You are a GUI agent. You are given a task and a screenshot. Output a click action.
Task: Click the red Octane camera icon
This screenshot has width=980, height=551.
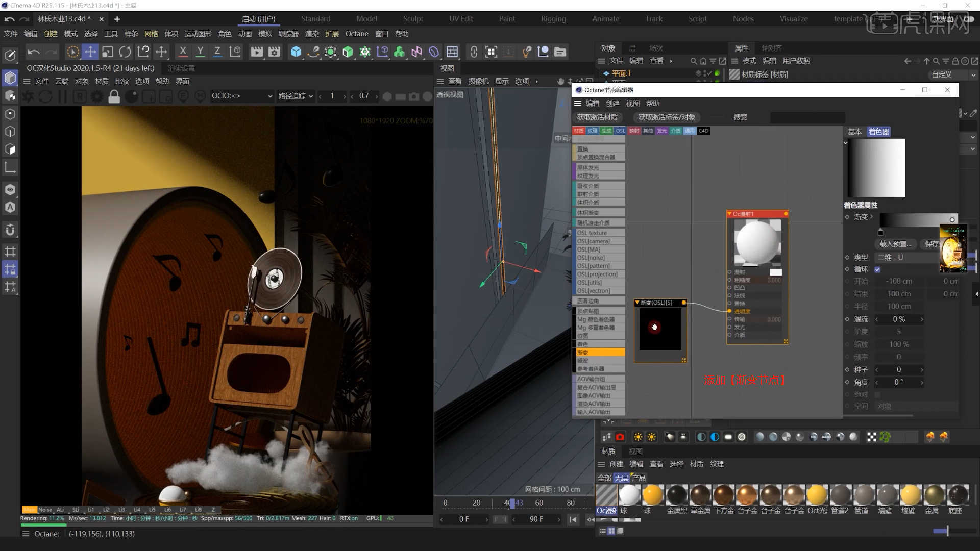coord(620,437)
